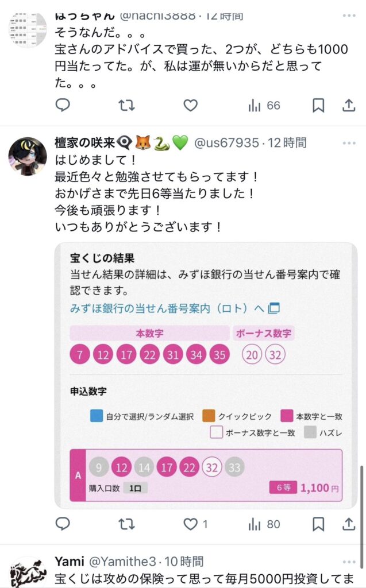Reply to 檀家の咲来's lottery tweet
Screen dimensions: 366x588
(x=63, y=524)
